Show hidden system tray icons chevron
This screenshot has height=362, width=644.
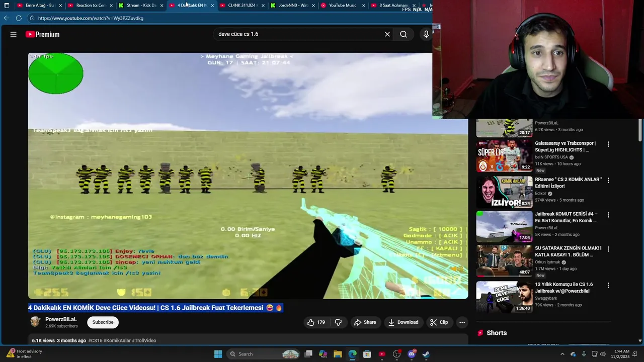click(x=562, y=354)
